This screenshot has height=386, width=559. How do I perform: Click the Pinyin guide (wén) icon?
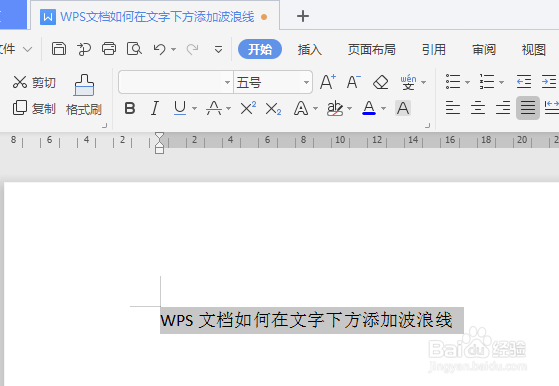(408, 82)
